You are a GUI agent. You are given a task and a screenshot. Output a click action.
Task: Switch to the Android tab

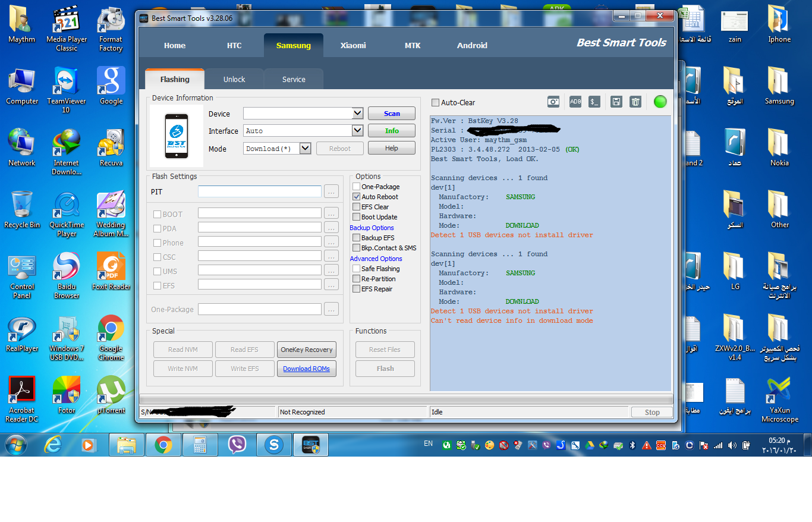tap(472, 46)
